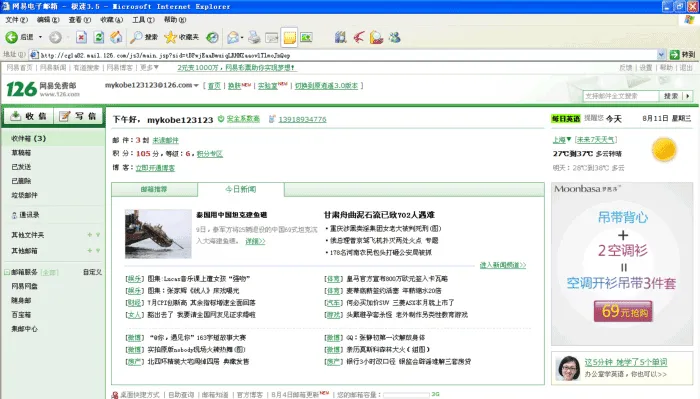The width and height of the screenshot is (700, 399).
Task: Click the 收信 receive mail button
Action: (29, 116)
